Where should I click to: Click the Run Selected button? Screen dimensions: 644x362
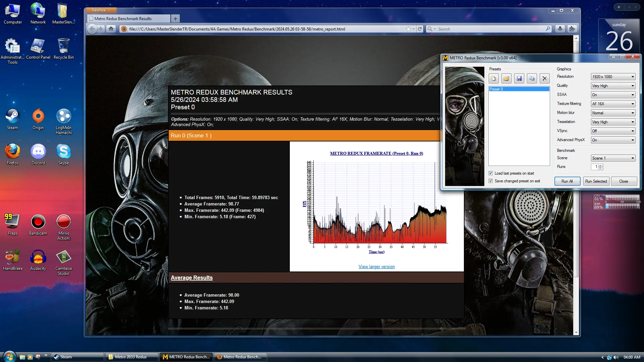(596, 181)
